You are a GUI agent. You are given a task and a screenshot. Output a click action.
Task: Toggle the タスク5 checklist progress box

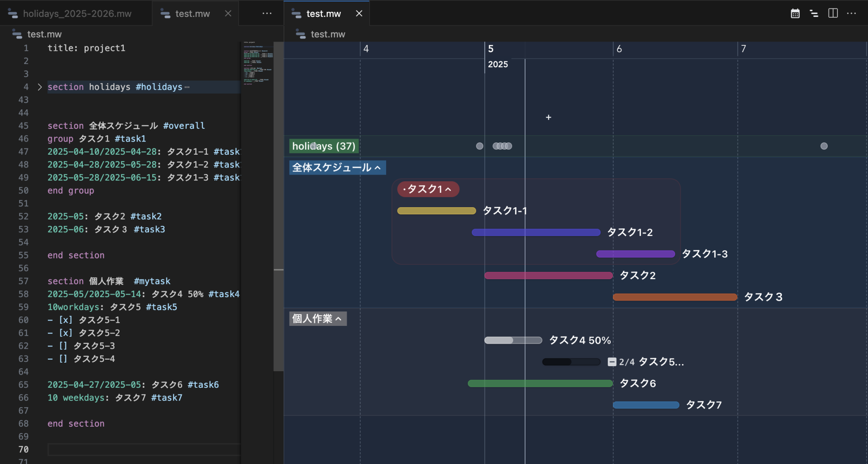[x=612, y=362]
